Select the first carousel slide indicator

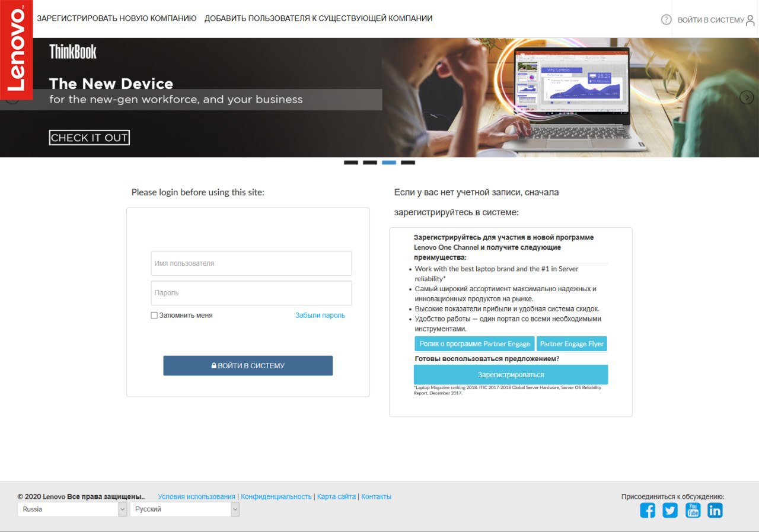pyautogui.click(x=351, y=163)
